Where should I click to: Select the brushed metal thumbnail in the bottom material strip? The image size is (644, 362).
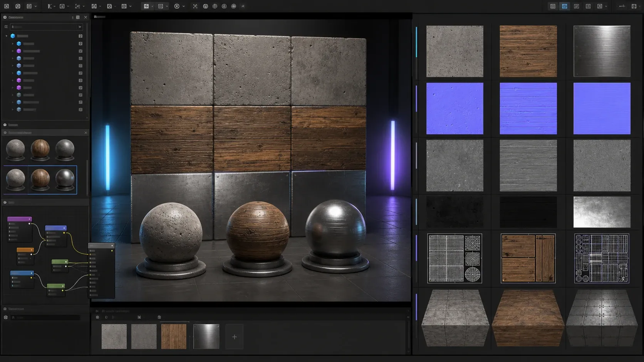click(x=206, y=337)
